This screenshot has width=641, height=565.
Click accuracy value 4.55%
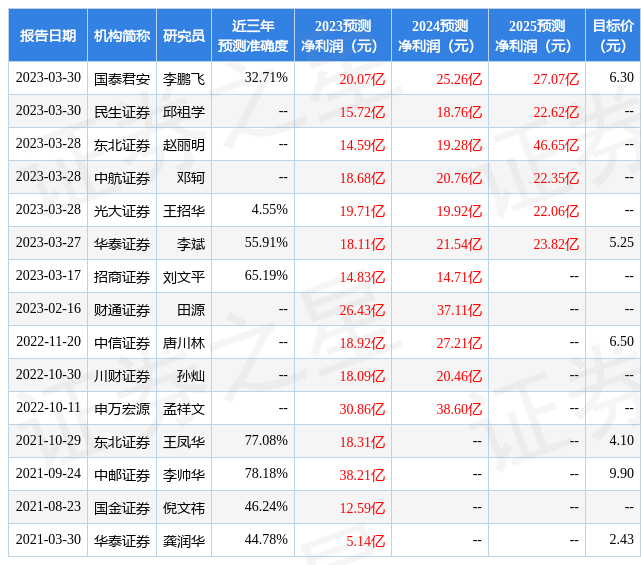[x=269, y=209]
